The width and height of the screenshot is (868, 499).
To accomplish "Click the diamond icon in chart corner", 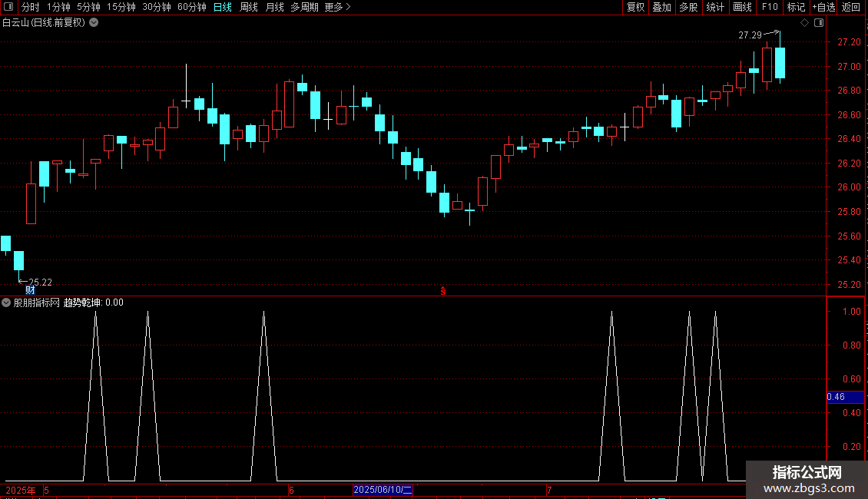I will coord(805,23).
